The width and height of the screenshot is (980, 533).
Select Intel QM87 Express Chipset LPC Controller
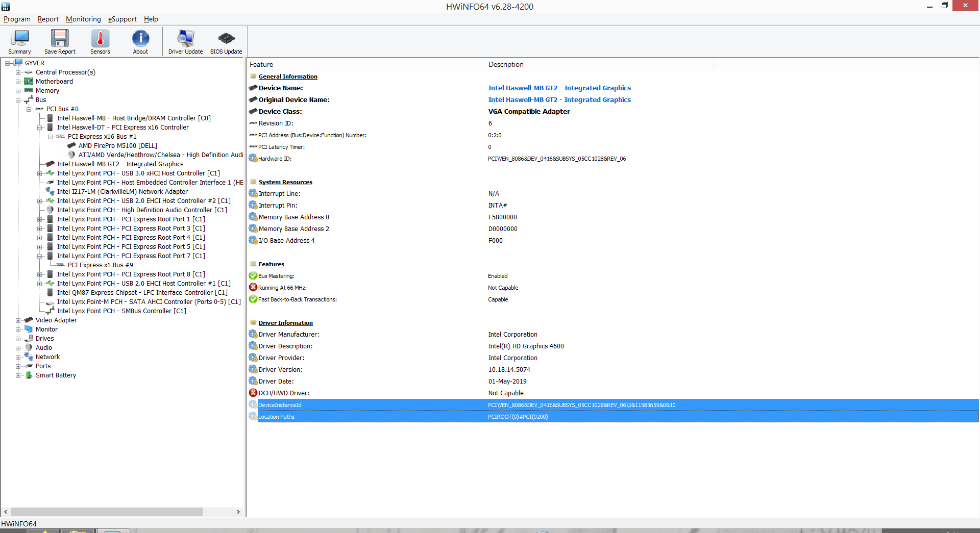[x=142, y=293]
